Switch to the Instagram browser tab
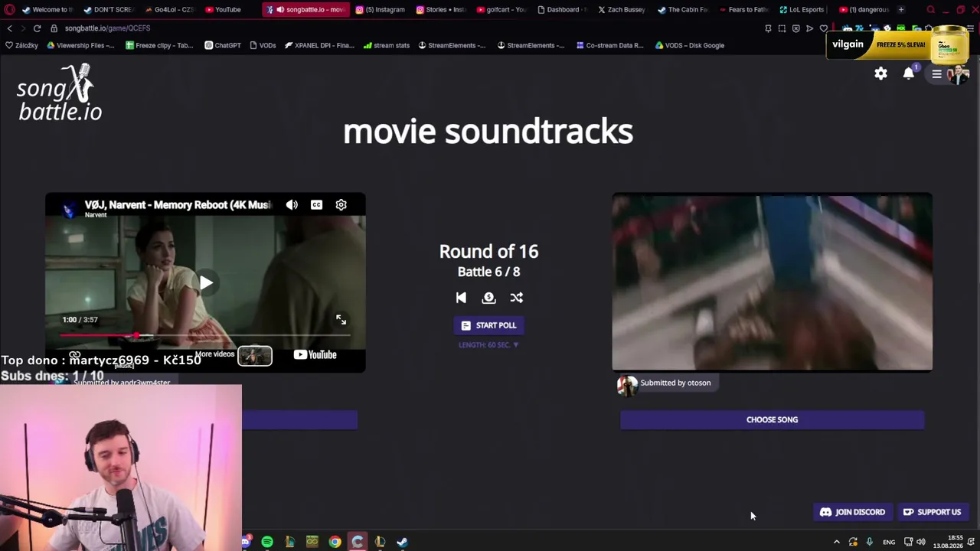The height and width of the screenshot is (551, 980). point(381,10)
